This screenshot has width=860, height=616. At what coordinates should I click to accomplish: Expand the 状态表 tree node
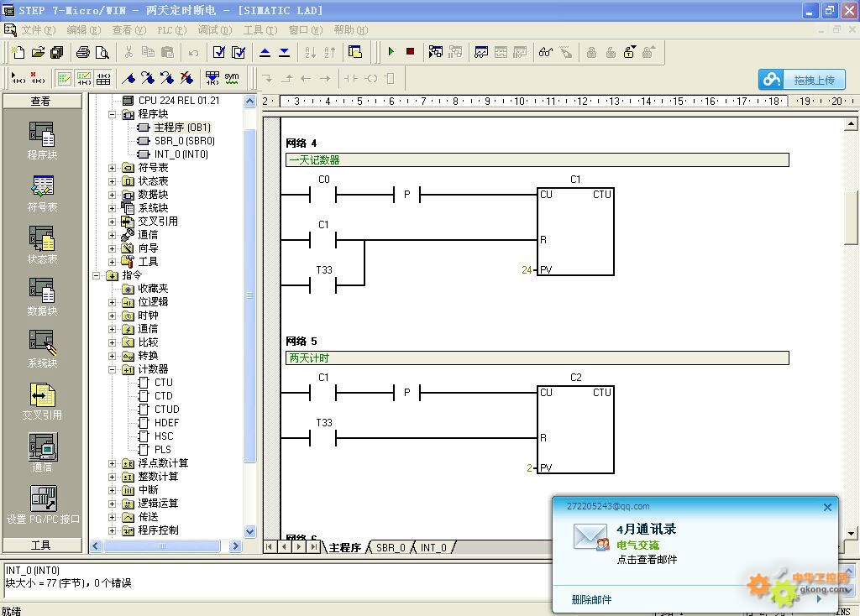point(112,181)
